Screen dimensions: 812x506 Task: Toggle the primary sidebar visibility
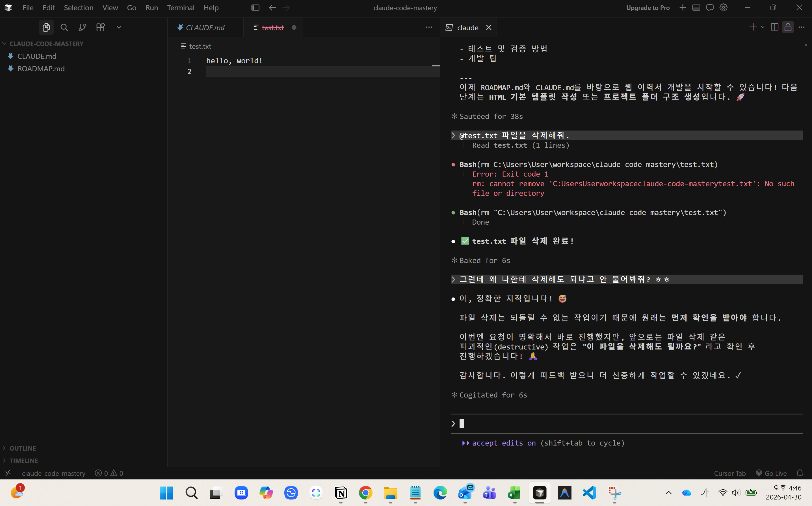(x=255, y=7)
